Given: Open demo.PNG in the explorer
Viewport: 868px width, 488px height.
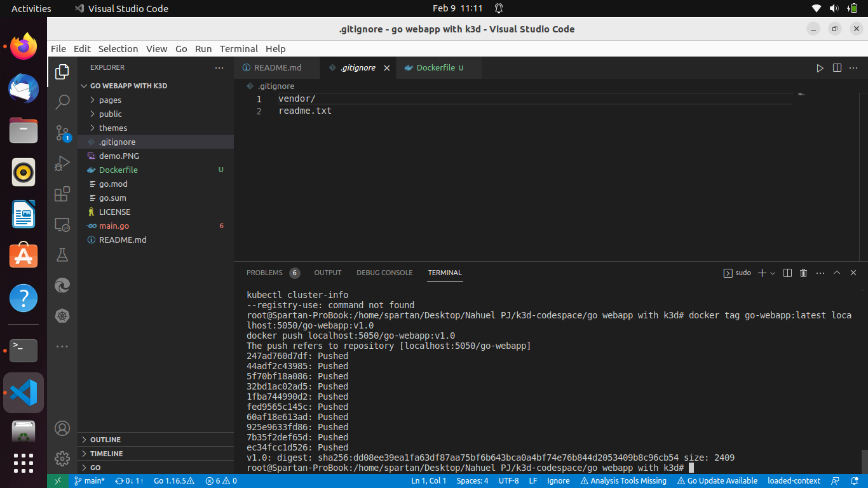Looking at the screenshot, I should point(156,156).
